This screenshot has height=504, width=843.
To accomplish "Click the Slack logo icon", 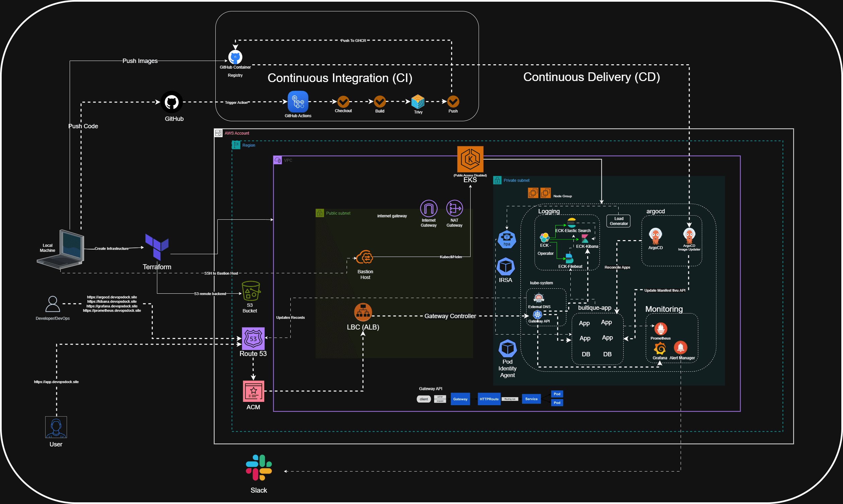I will 259,467.
